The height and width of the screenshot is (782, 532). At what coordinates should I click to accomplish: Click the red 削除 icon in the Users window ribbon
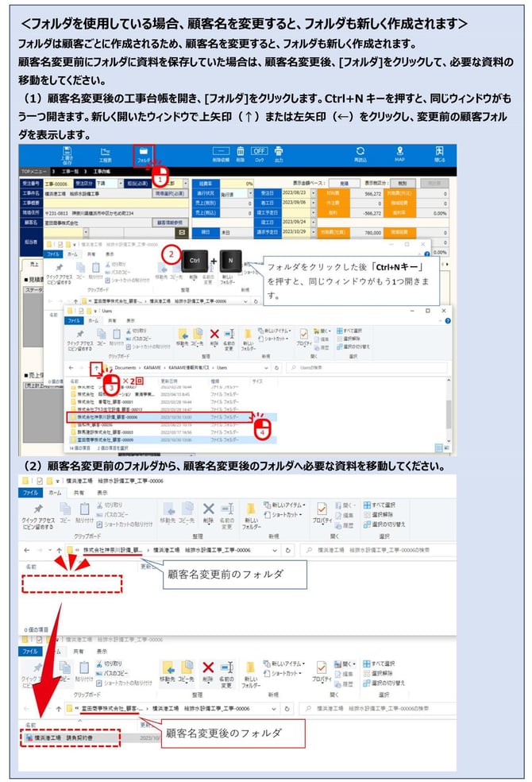pos(214,333)
